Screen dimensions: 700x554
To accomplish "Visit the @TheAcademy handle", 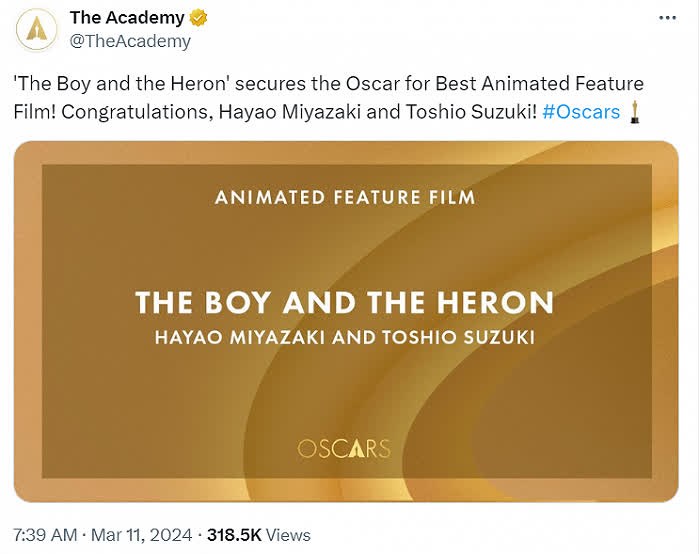I will (130, 41).
